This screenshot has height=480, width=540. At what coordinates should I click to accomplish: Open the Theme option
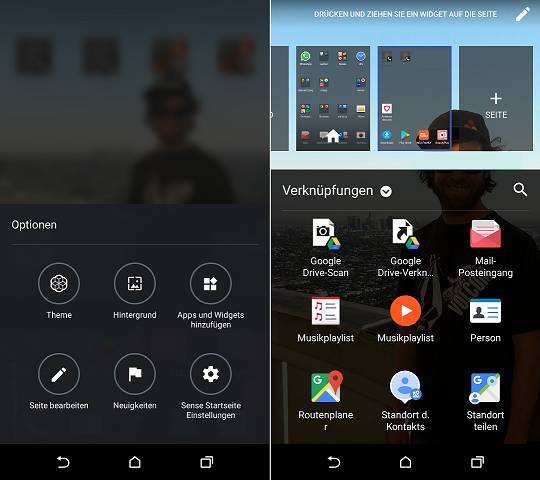pos(59,283)
